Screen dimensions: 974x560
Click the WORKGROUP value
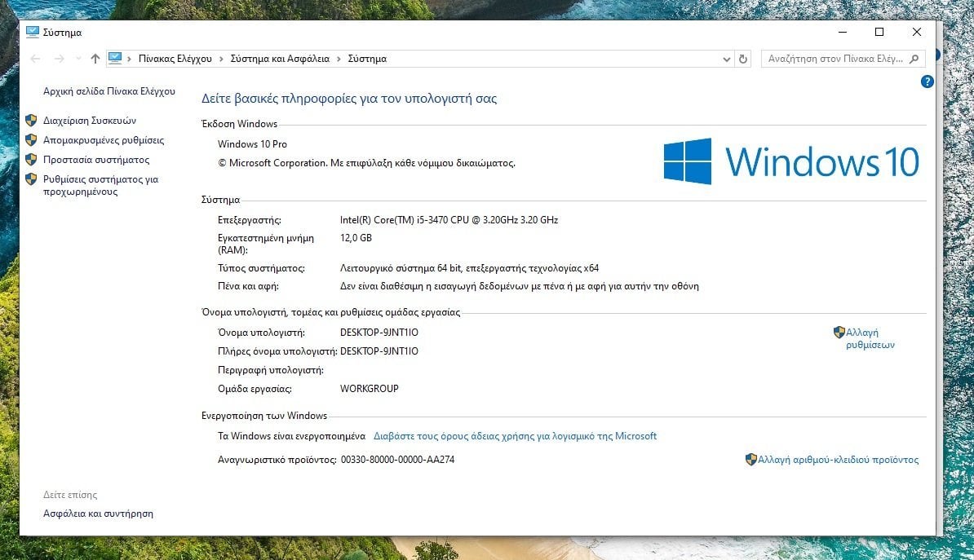(369, 389)
